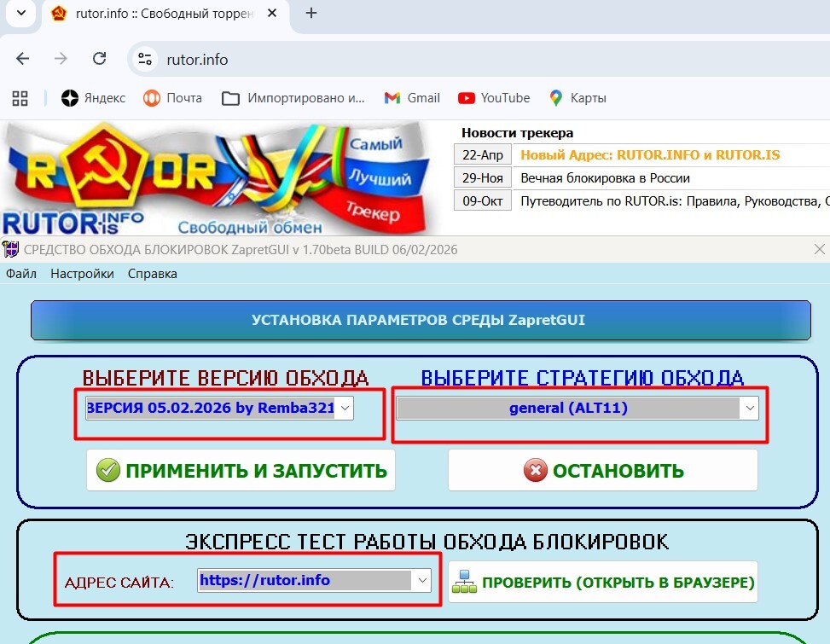830x644 pixels.
Task: Click the 29-Ноя date cell
Action: click(x=483, y=177)
